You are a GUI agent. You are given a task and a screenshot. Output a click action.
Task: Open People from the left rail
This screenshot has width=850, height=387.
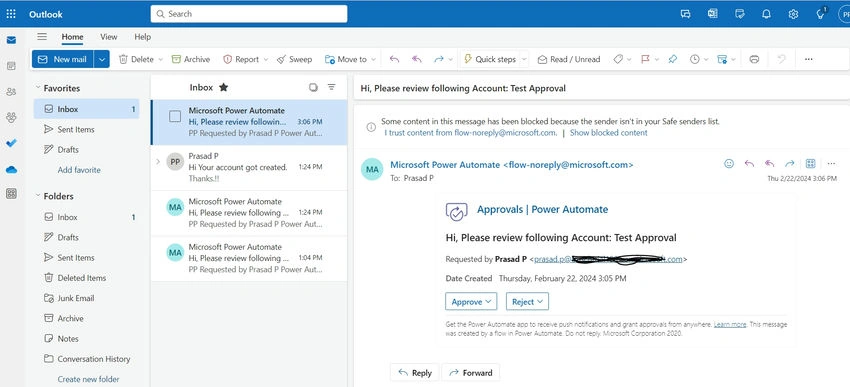pyautogui.click(x=11, y=92)
